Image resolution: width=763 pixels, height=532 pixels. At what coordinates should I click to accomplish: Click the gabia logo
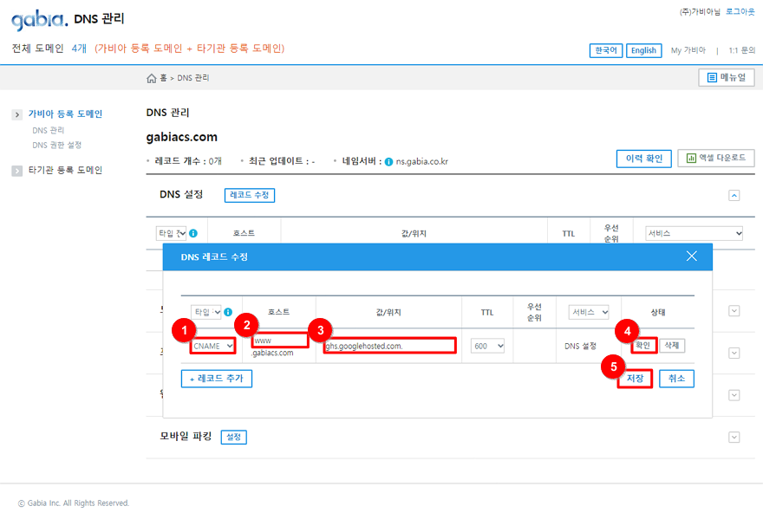[39, 20]
